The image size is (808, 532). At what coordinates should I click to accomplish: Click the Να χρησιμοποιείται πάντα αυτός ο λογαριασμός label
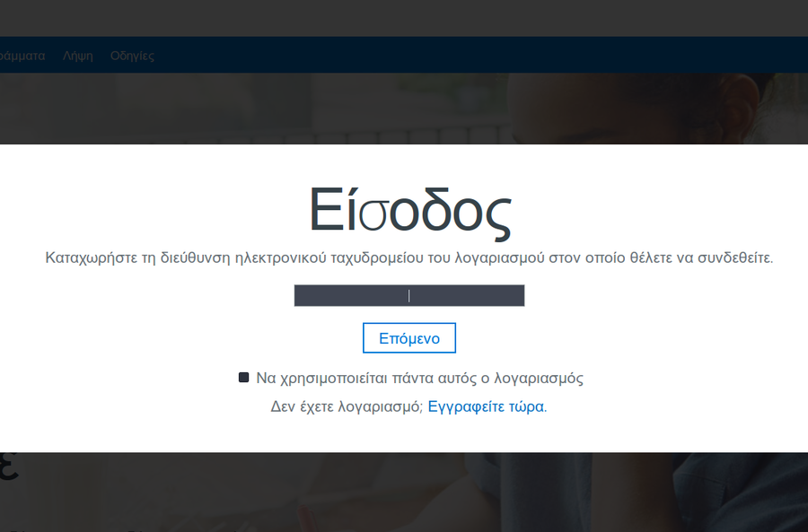pyautogui.click(x=419, y=379)
